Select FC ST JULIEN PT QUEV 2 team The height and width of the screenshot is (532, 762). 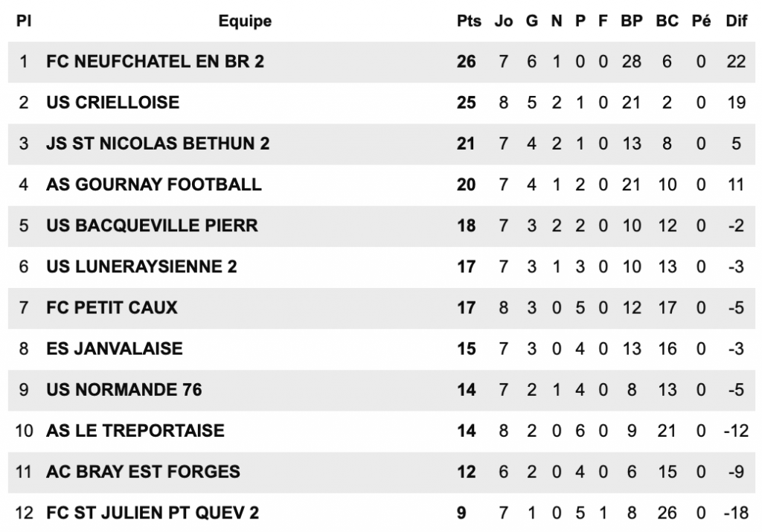tap(153, 512)
